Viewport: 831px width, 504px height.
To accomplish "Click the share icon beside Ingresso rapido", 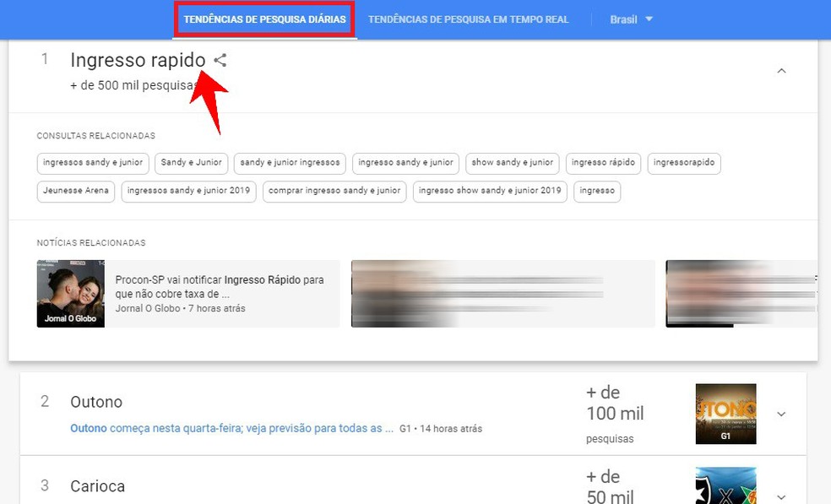I will 220,60.
